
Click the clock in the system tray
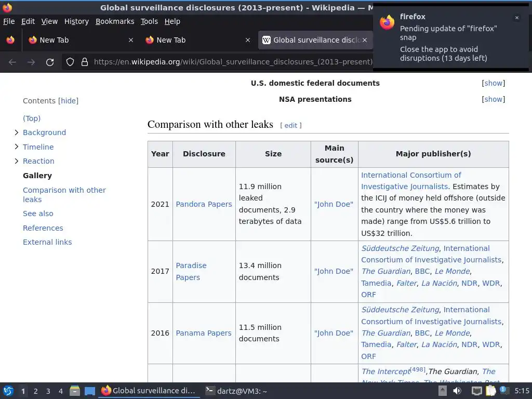[x=522, y=391]
